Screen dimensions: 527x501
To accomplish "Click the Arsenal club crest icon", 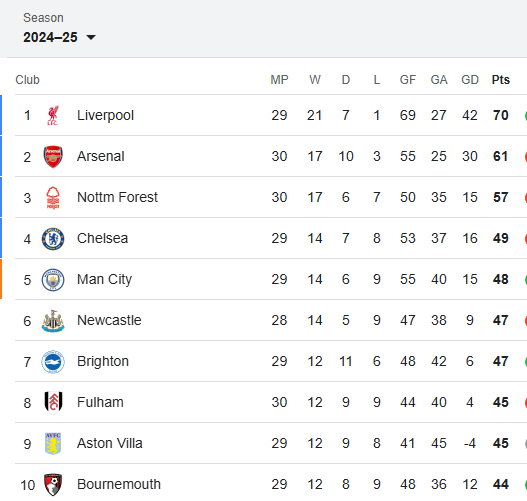I will (53, 157).
